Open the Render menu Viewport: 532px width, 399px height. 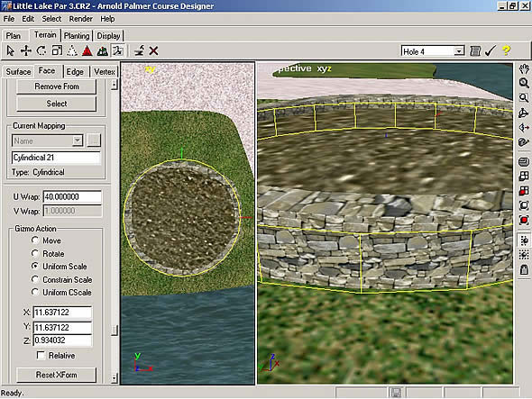[81, 19]
